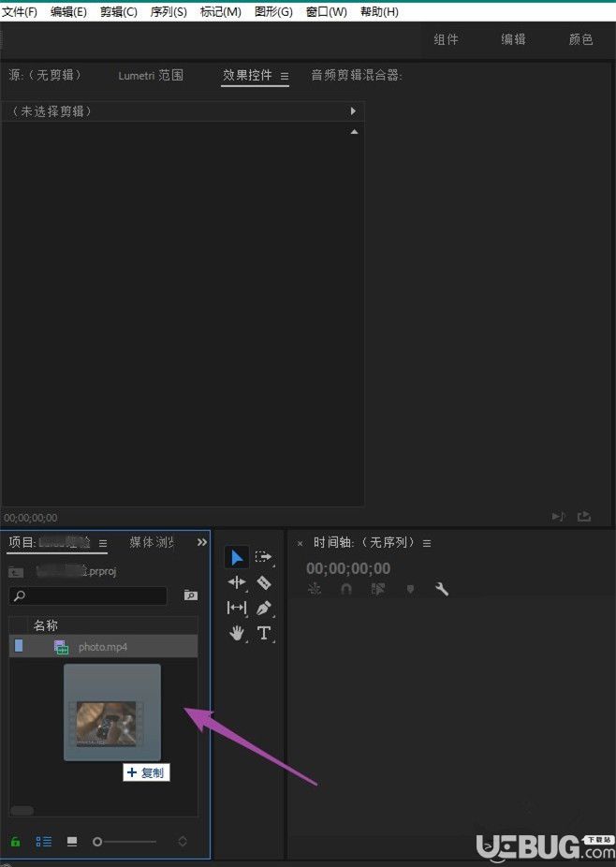Screen dimensions: 616x867
Task: Select the Hand tool
Action: pyautogui.click(x=237, y=633)
